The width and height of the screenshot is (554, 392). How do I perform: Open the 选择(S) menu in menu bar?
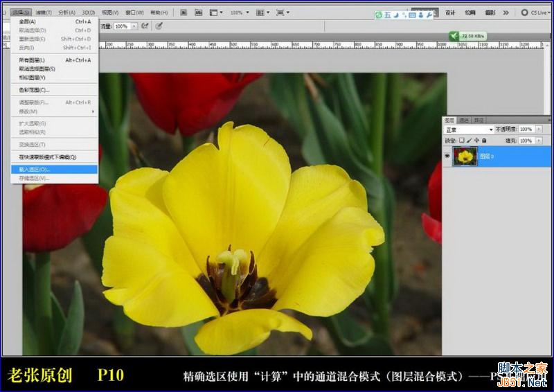[21, 12]
